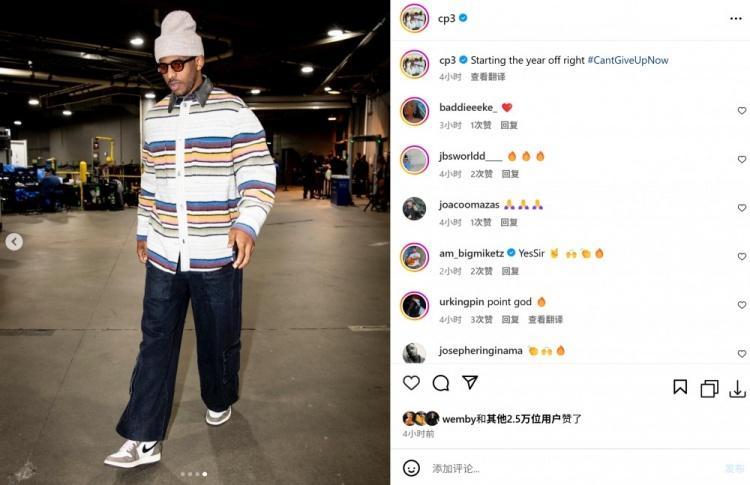Viewport: 750px width, 485px height.
Task: Click the add comment input field
Action: 574,468
